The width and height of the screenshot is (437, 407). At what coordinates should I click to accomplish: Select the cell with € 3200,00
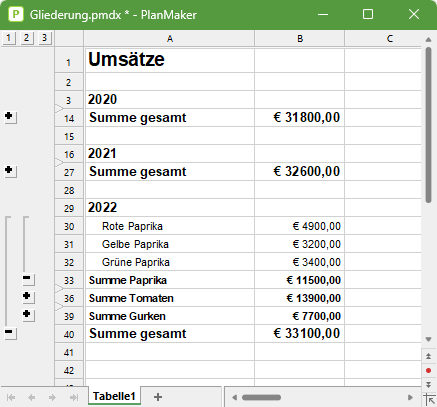pyautogui.click(x=300, y=244)
